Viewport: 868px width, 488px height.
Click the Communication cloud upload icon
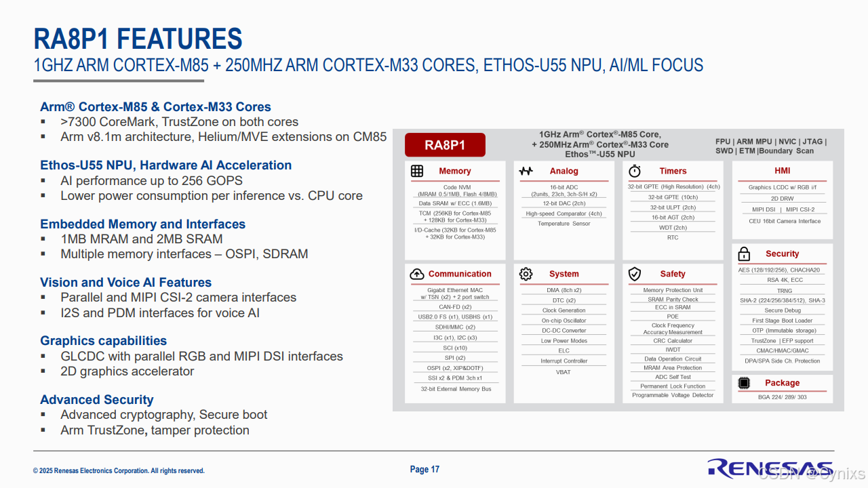pos(417,274)
